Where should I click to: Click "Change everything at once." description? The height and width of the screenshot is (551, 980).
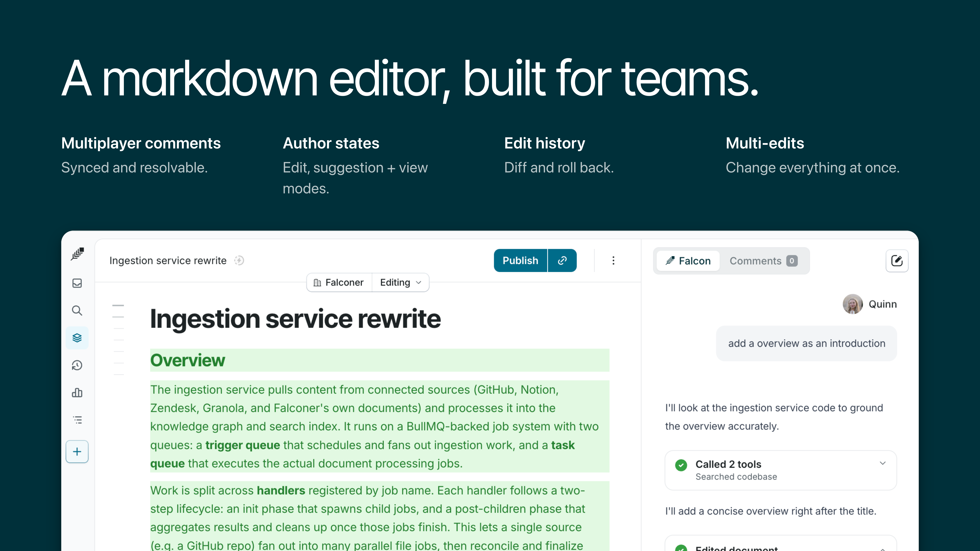click(813, 168)
